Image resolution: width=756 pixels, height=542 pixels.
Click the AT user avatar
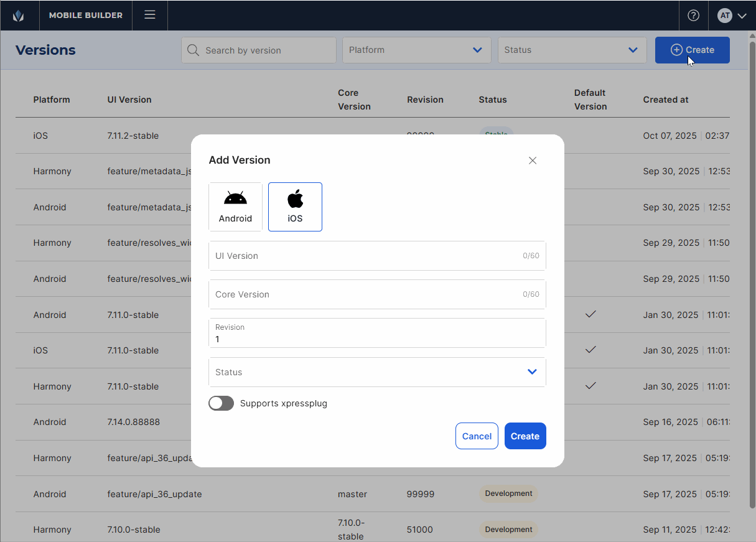(724, 16)
